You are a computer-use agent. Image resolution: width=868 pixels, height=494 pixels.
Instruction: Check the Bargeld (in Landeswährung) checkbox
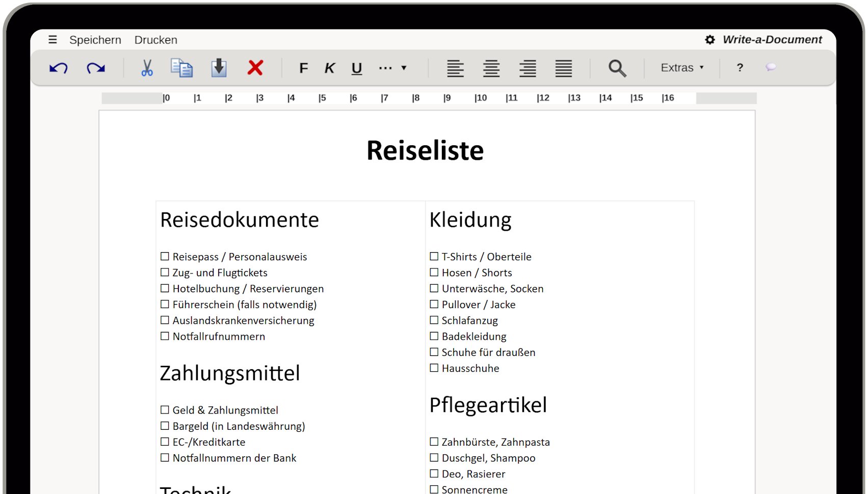click(x=164, y=425)
